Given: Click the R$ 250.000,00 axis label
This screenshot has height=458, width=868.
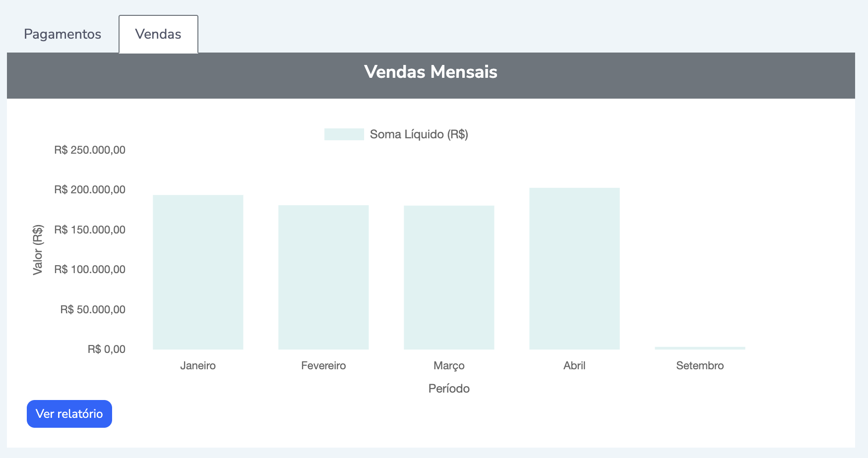Looking at the screenshot, I should tap(90, 150).
